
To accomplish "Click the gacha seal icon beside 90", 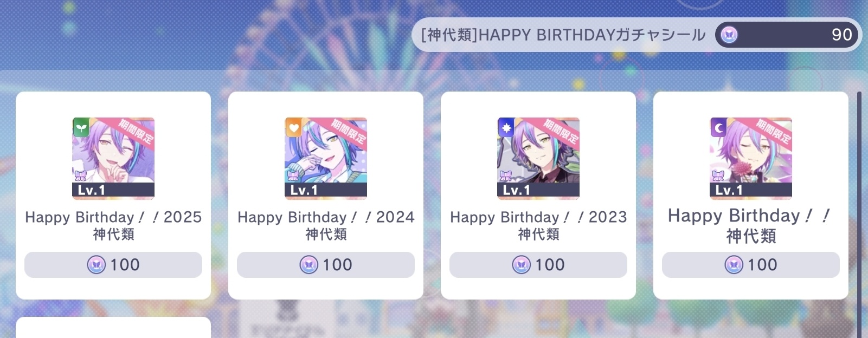I will click(x=729, y=35).
